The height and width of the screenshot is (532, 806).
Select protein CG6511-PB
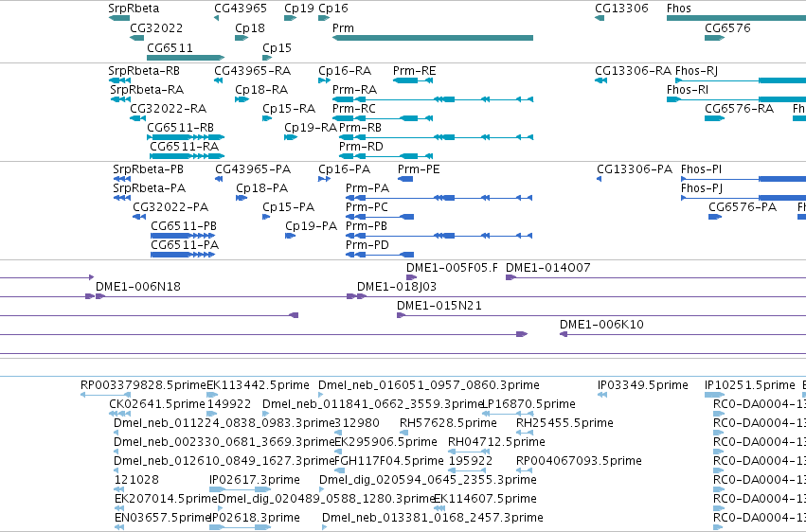tap(184, 226)
